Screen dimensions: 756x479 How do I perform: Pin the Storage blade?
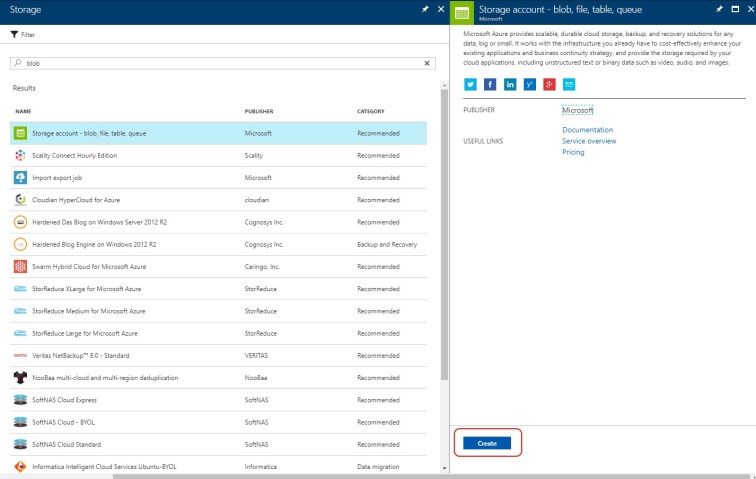click(x=425, y=9)
